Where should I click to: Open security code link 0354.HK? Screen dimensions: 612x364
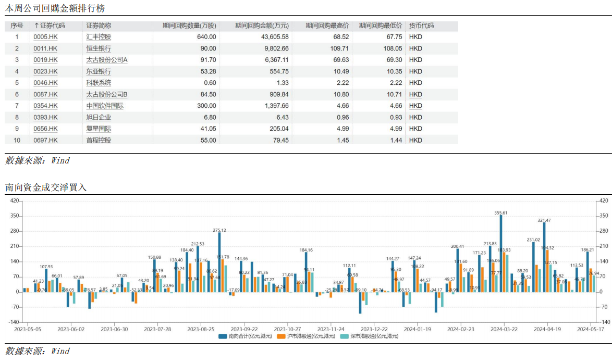click(45, 106)
